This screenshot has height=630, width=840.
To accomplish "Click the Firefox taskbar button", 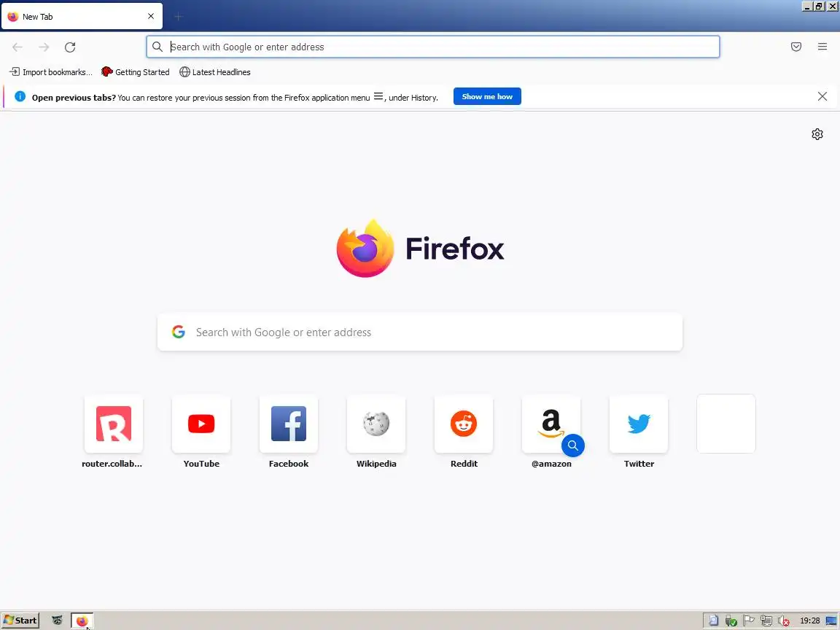I will coord(82,621).
